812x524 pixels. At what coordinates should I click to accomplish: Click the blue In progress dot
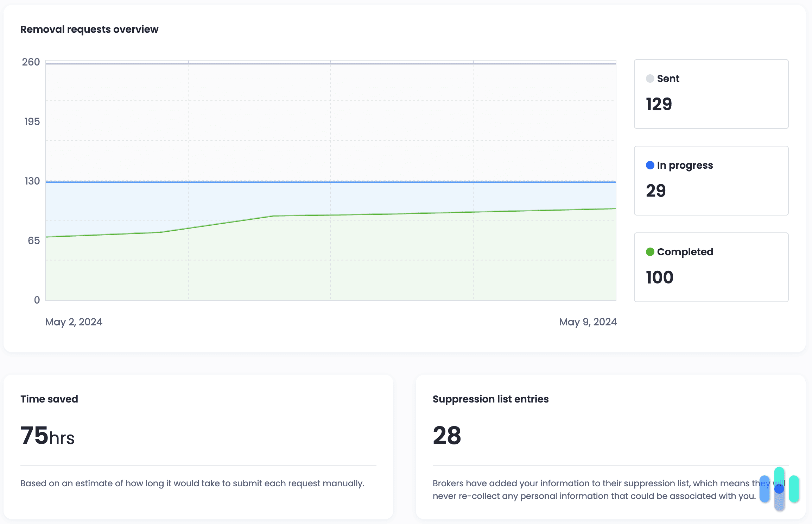650,165
